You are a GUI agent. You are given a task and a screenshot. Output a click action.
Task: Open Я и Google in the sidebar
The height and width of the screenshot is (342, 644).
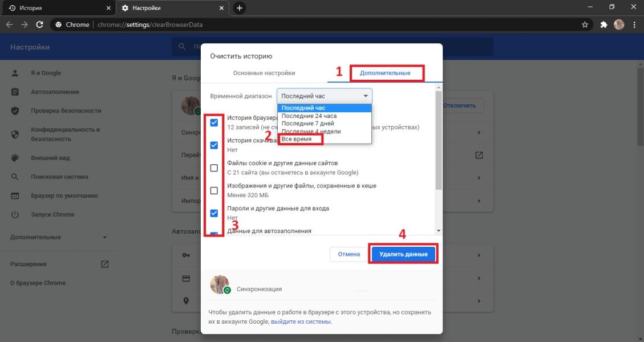(x=46, y=73)
